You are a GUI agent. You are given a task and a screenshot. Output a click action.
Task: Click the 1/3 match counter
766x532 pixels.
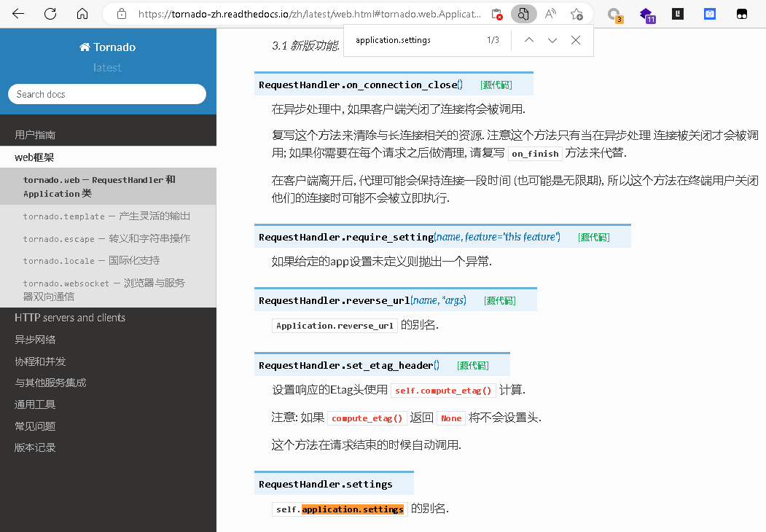point(493,40)
